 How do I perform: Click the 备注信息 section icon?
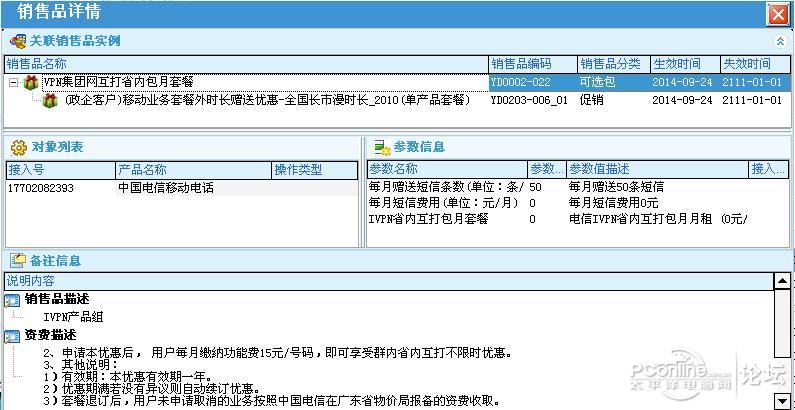[18, 261]
